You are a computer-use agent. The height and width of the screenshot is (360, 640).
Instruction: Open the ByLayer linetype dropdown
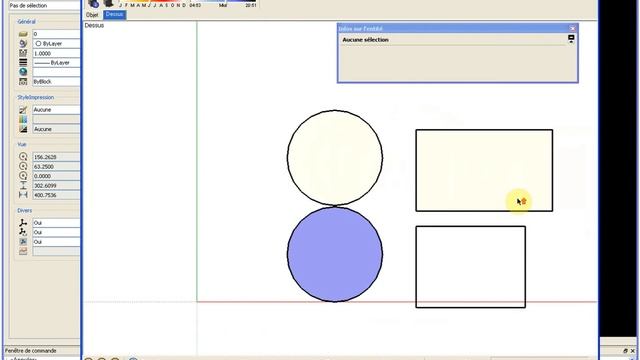click(x=56, y=62)
